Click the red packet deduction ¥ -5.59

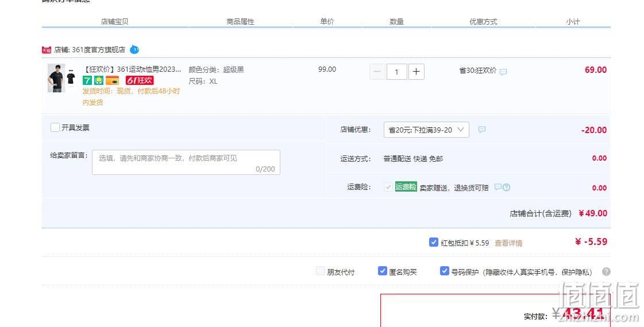click(x=591, y=242)
